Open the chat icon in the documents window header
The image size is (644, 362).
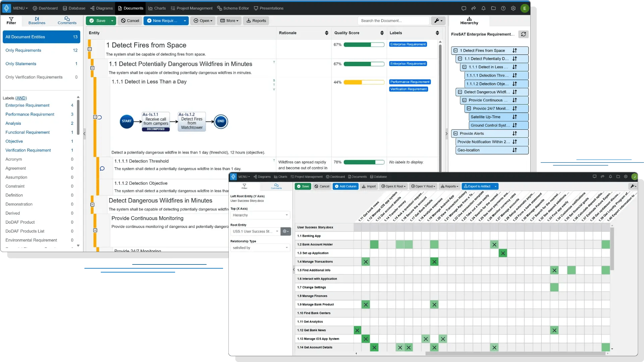pyautogui.click(x=464, y=8)
